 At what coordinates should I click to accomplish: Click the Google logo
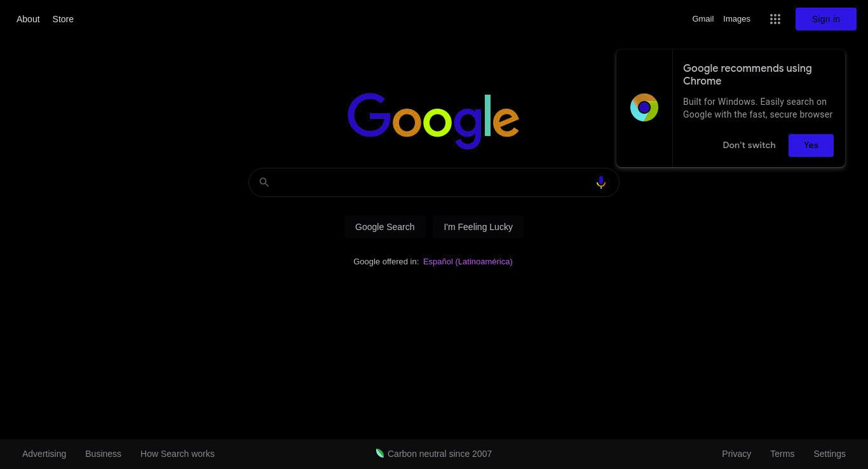[433, 121]
